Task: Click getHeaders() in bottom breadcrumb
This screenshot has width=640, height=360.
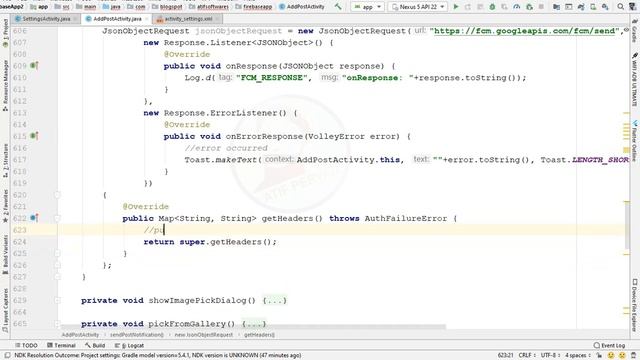Action: pos(259,335)
